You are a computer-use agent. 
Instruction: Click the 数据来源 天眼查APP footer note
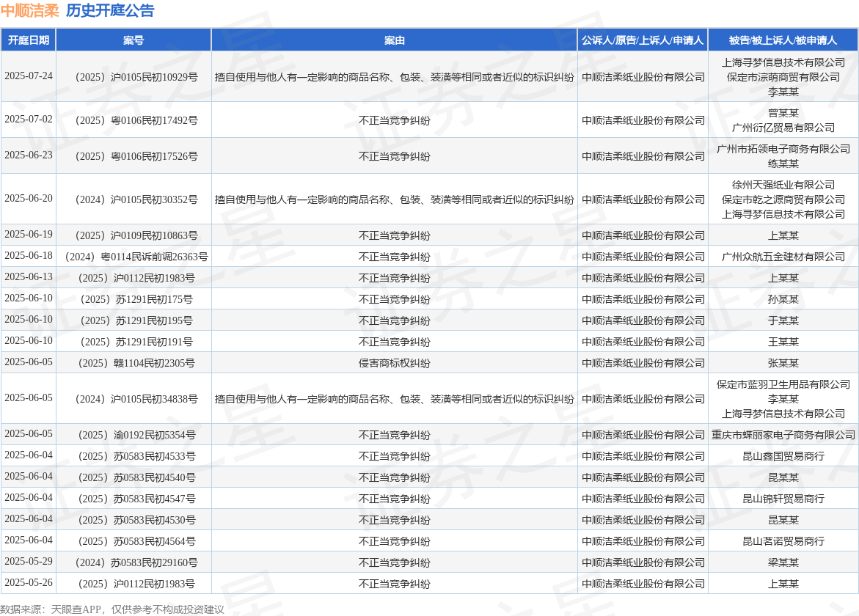tap(112, 609)
